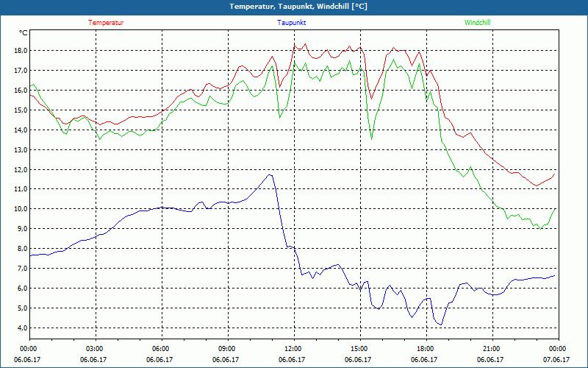Click the 6,0 y-axis value

[x=23, y=289]
